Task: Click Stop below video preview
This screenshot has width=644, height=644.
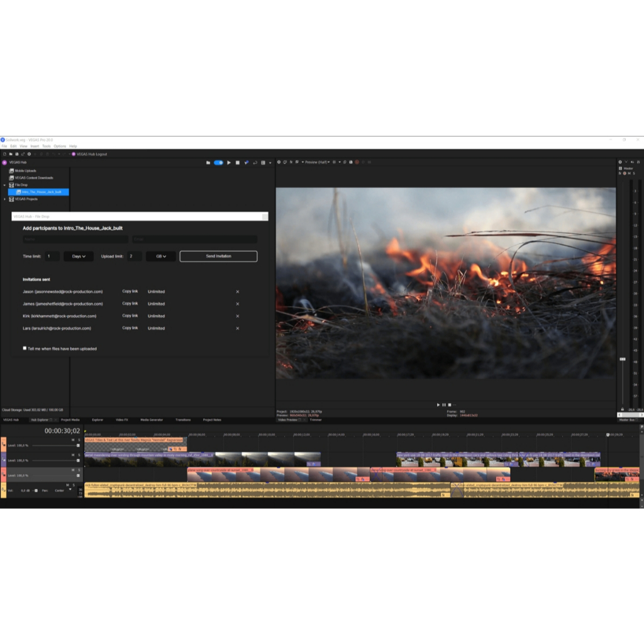Action: [x=449, y=405]
